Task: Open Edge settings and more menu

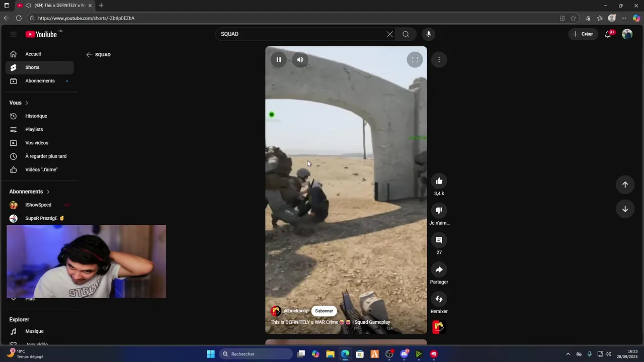Action: (x=624, y=18)
